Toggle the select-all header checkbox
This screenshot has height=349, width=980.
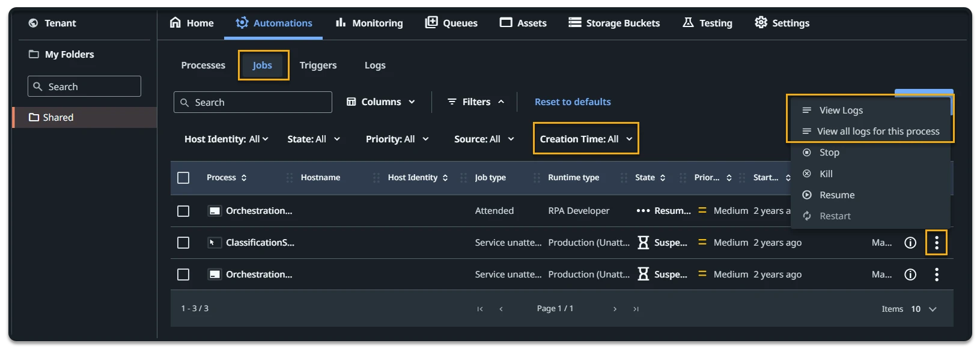[183, 178]
